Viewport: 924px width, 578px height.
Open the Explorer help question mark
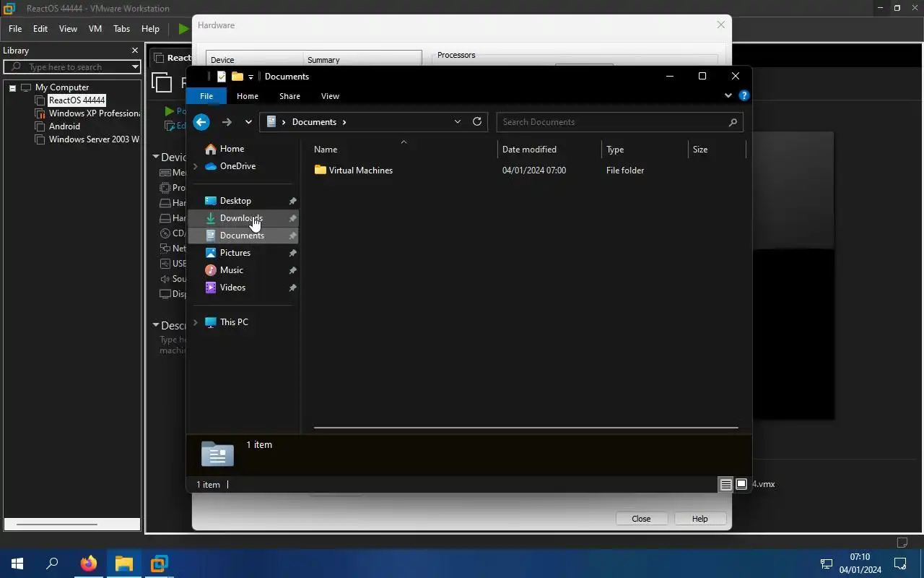(744, 95)
